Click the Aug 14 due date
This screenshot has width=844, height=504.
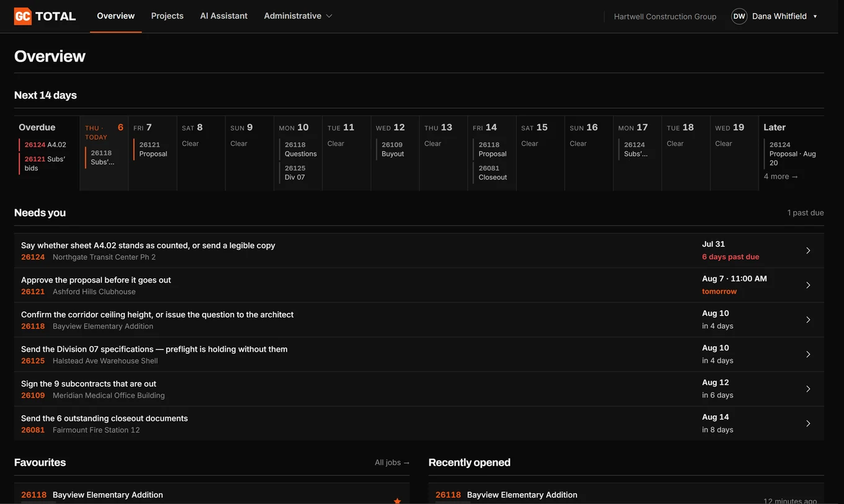coord(716,417)
